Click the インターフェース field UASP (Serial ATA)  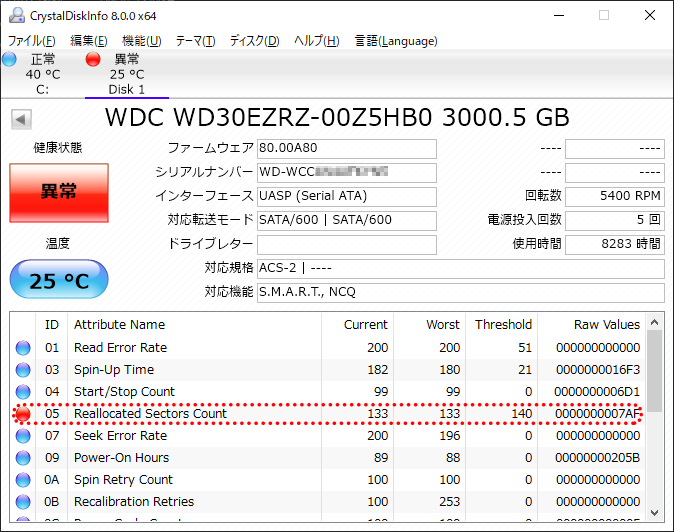(346, 196)
